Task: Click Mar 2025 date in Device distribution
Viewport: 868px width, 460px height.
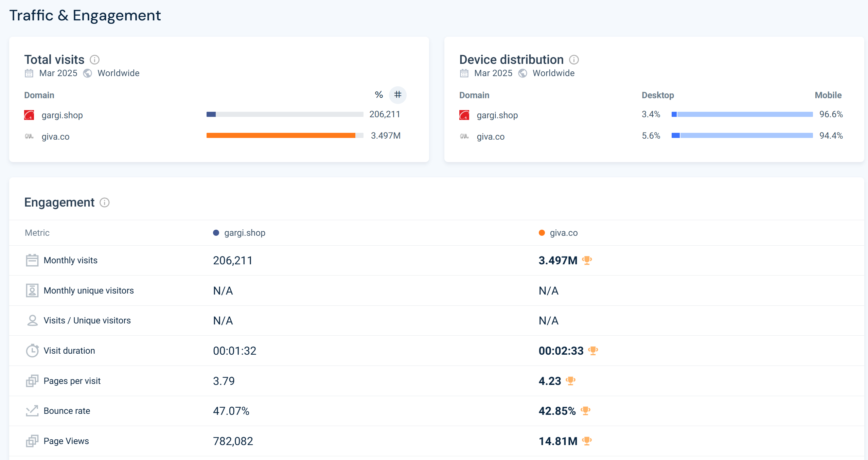Action: (x=493, y=73)
